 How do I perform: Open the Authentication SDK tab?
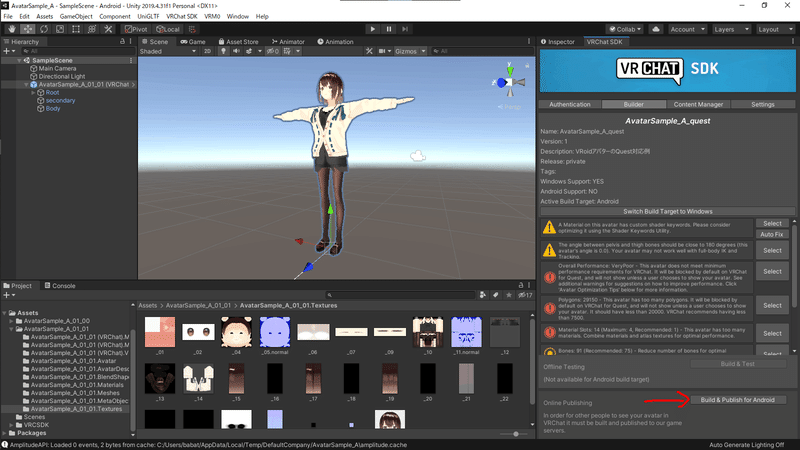tap(570, 104)
